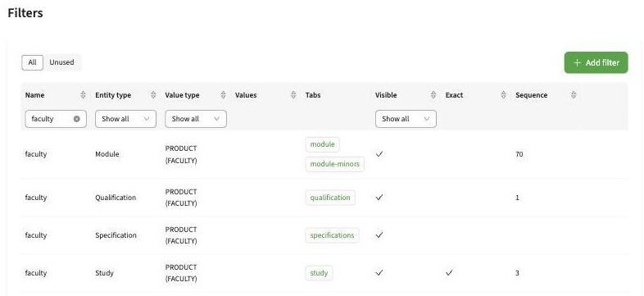This screenshot has height=296, width=644.
Task: Sort by Values column arrows
Action: click(x=293, y=95)
